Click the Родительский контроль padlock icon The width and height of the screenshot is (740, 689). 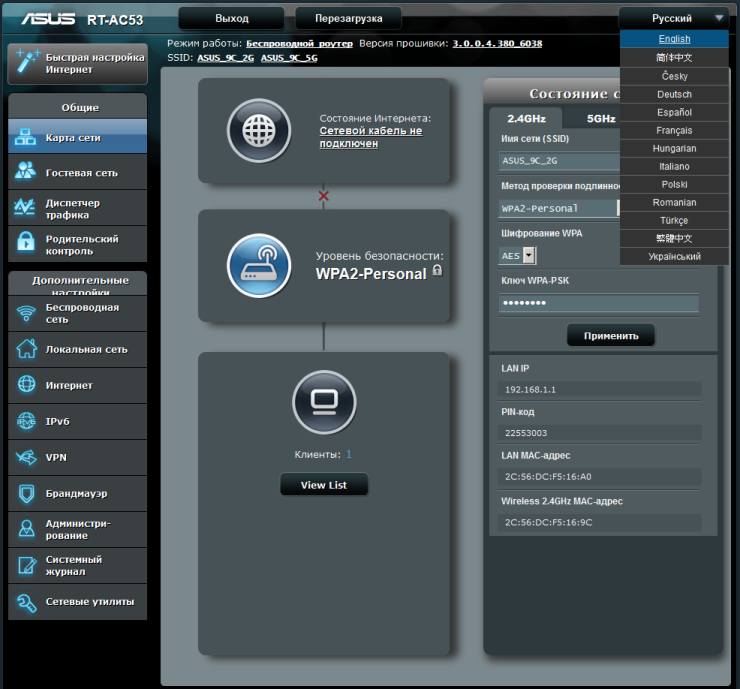(25, 242)
